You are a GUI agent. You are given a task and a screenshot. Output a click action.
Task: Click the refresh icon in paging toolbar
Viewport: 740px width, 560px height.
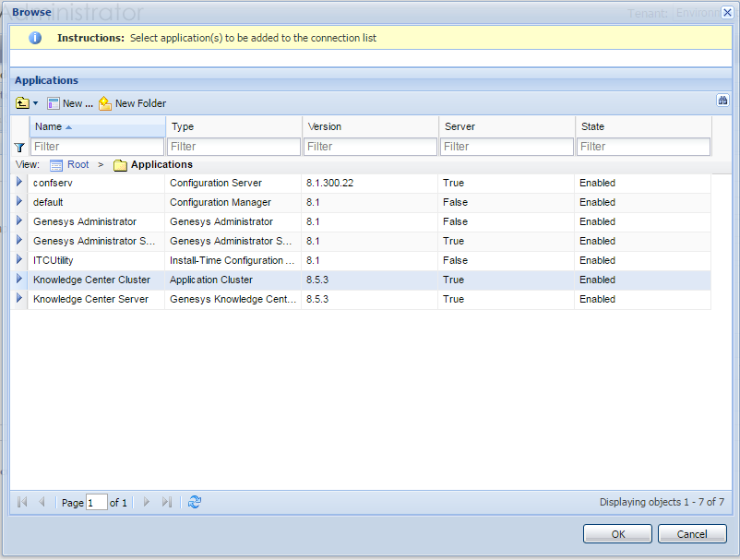tap(195, 503)
